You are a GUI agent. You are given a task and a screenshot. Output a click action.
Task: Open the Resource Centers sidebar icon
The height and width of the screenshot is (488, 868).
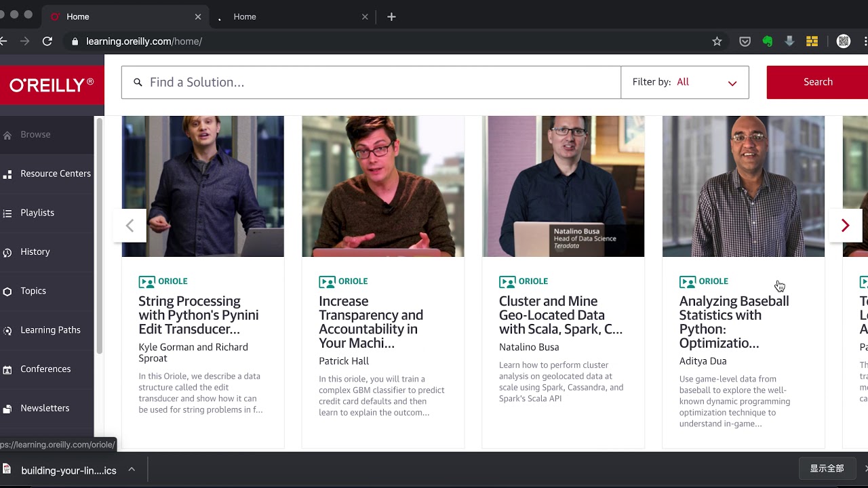click(x=7, y=174)
